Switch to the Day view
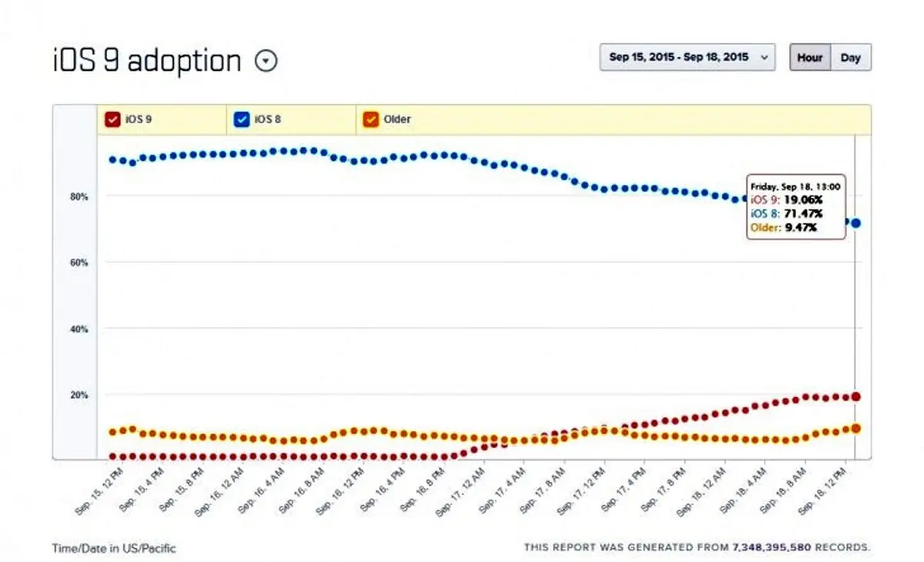The width and height of the screenshot is (924, 562). [851, 58]
